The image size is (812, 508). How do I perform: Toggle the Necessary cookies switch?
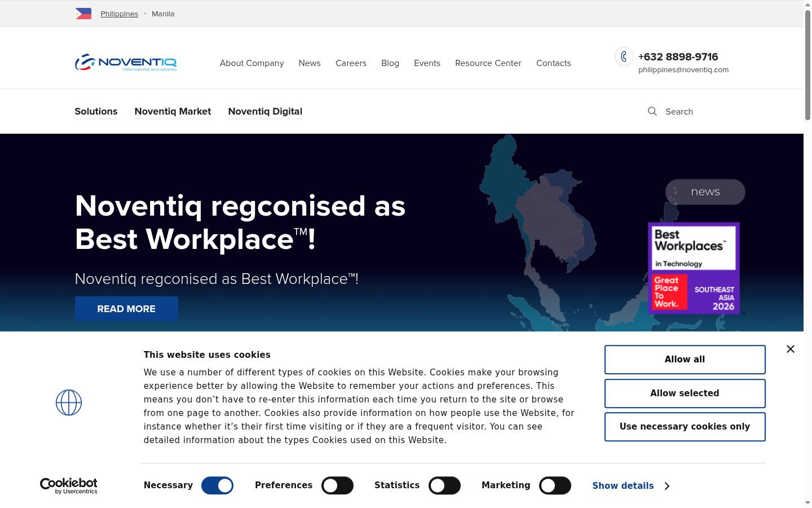(217, 485)
